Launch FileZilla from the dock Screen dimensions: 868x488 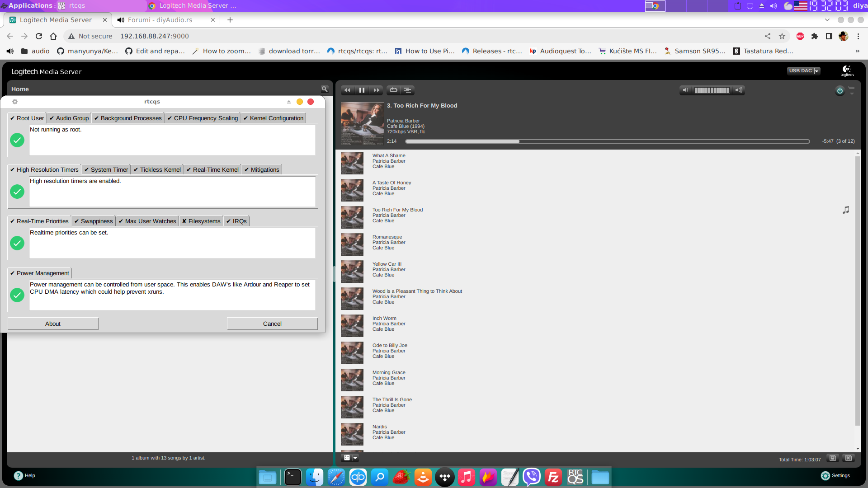[553, 477]
